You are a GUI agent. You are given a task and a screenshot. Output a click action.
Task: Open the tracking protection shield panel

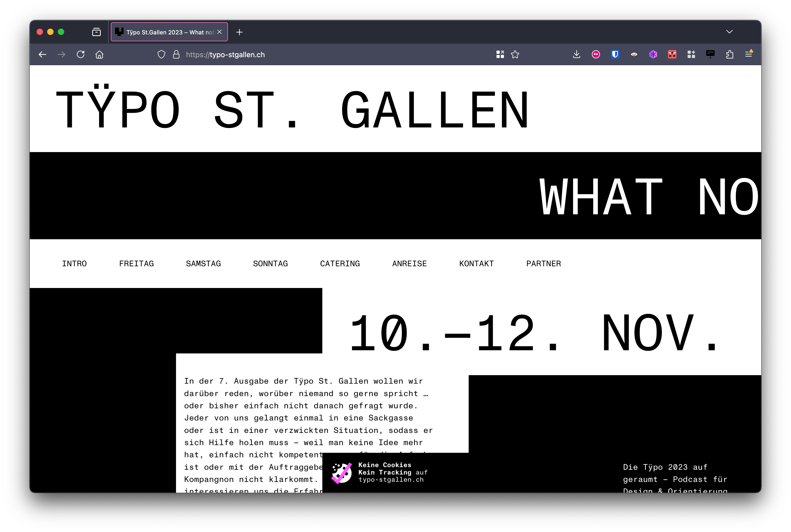click(161, 54)
